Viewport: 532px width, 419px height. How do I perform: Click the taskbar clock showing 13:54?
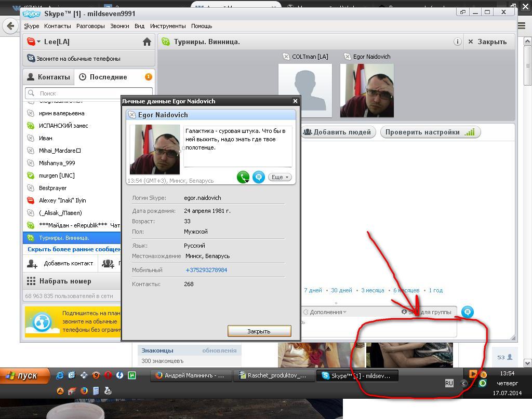pos(507,374)
